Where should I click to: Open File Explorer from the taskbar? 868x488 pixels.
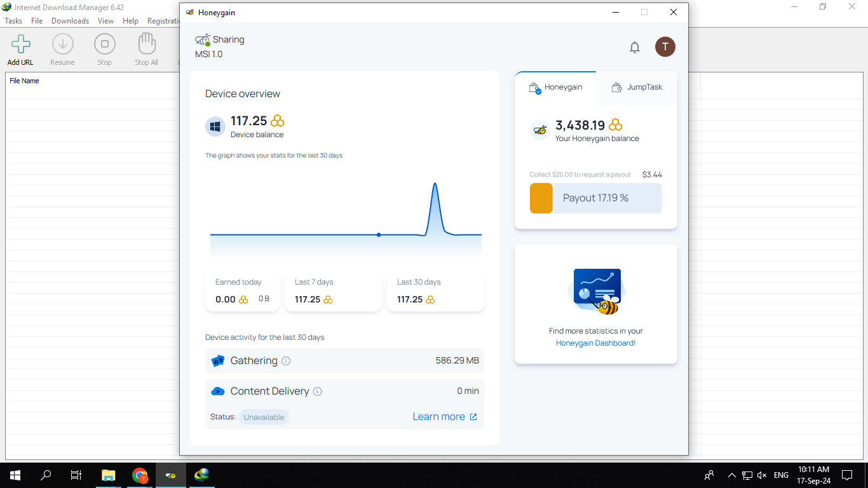109,475
